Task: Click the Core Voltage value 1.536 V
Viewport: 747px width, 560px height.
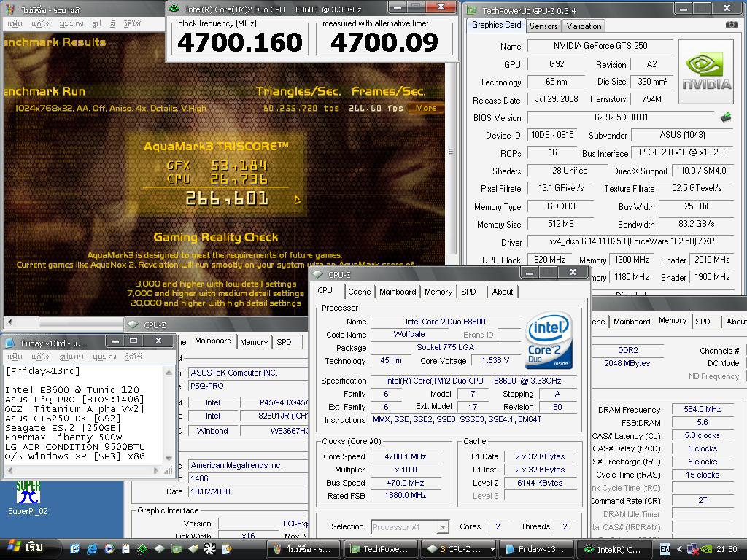Action: [495, 360]
